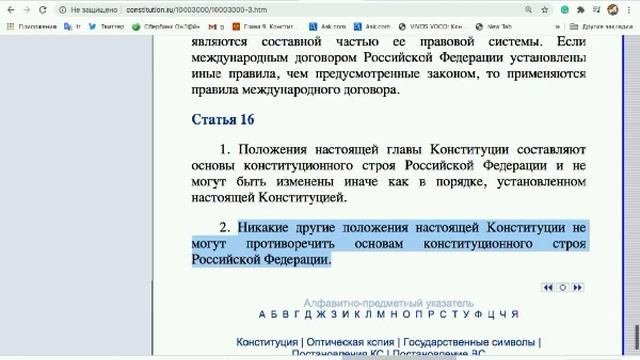Open the 'Оптическая копия' footer link
This screenshot has height=360, width=640.
pyautogui.click(x=350, y=342)
